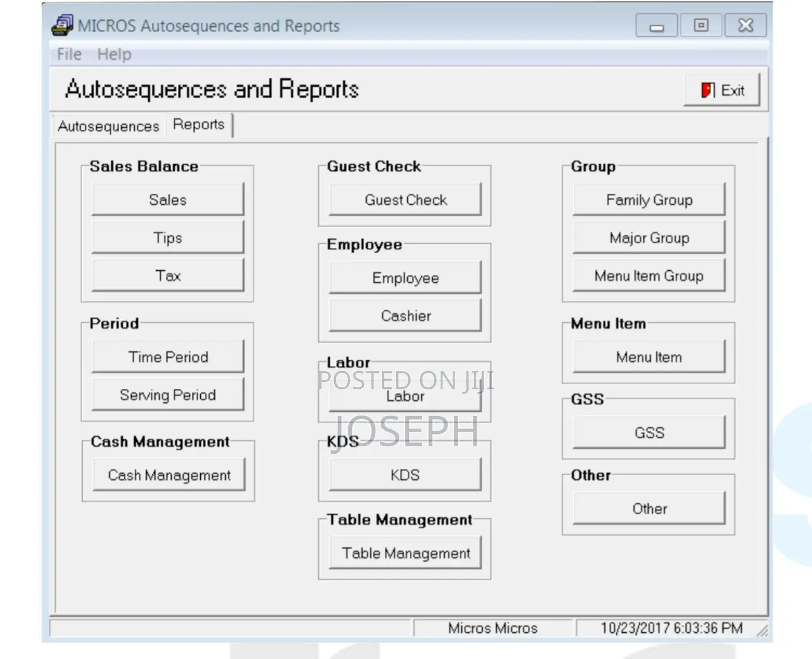Switch to the Autosequences tab
The width and height of the screenshot is (812, 659).
[108, 126]
